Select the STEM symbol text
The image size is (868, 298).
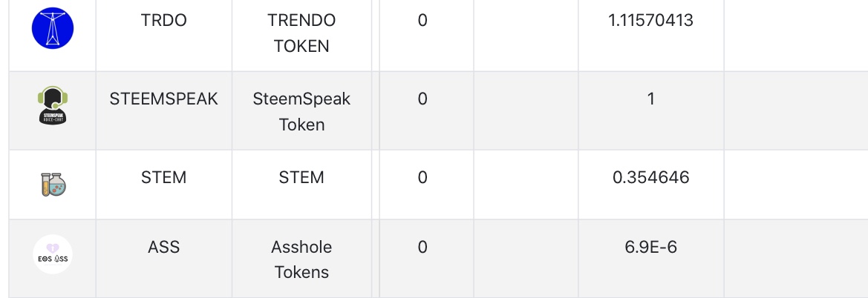click(x=163, y=178)
